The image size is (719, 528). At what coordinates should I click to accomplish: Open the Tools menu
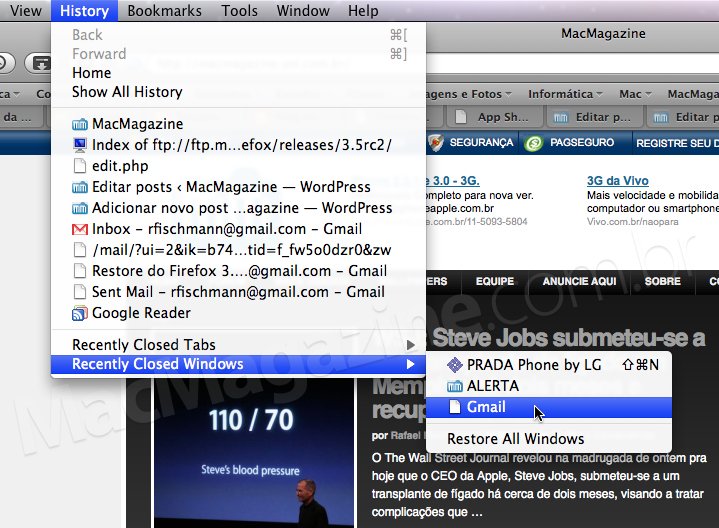(x=239, y=10)
